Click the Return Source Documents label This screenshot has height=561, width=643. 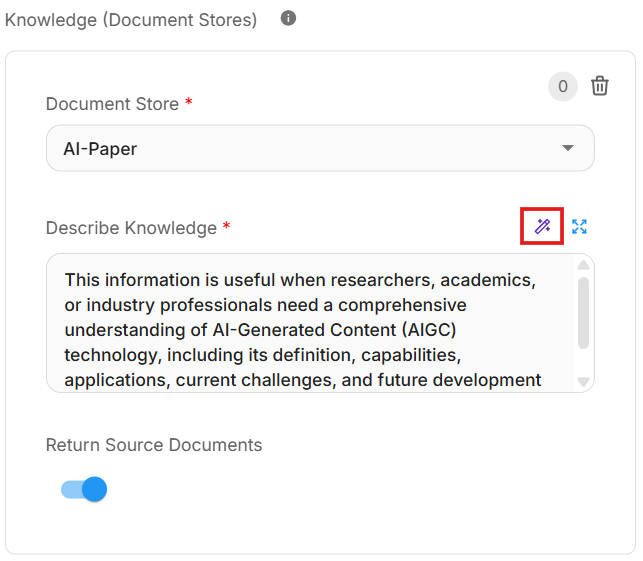(x=154, y=445)
